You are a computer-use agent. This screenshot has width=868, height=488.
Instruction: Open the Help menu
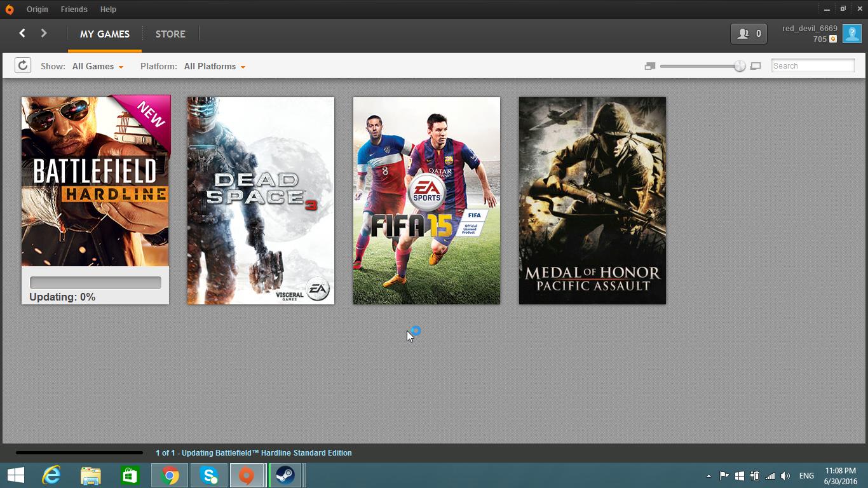[x=108, y=10]
